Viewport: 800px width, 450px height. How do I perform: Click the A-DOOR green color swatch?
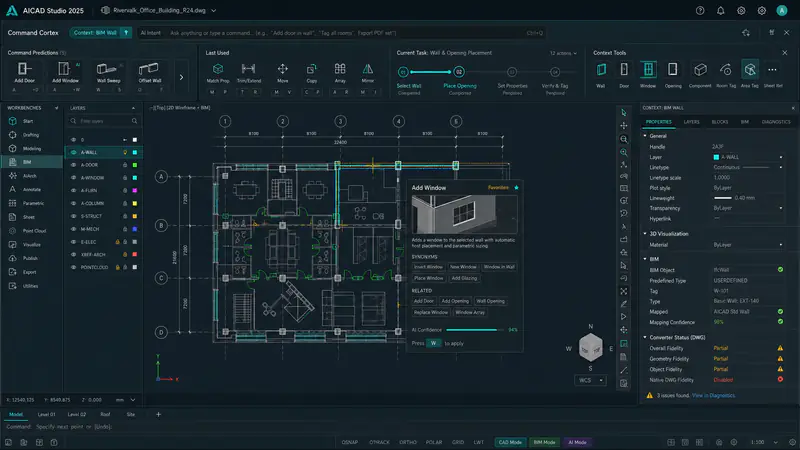point(135,165)
